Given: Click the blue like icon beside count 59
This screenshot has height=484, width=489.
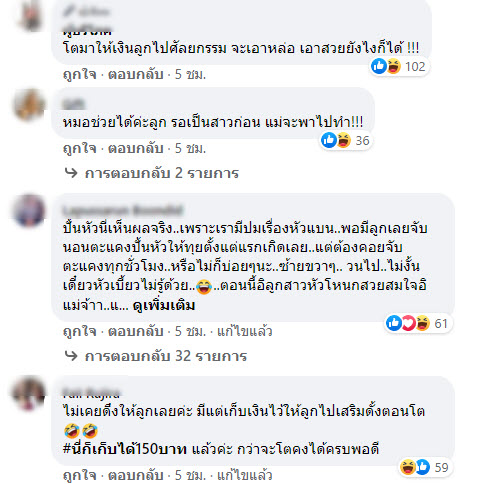Looking at the screenshot, I should point(422,467).
